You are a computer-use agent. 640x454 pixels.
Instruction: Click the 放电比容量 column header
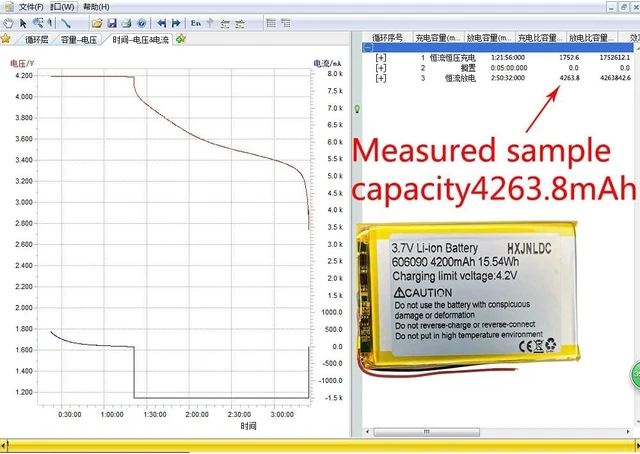coord(592,38)
